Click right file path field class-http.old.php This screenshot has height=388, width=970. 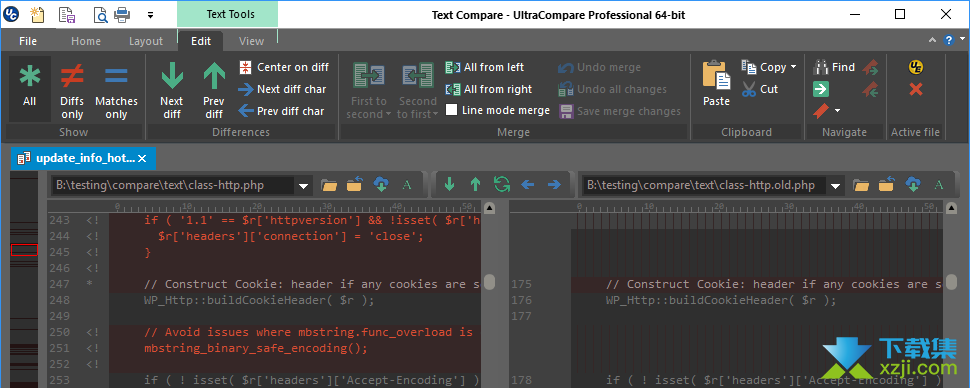pos(704,185)
